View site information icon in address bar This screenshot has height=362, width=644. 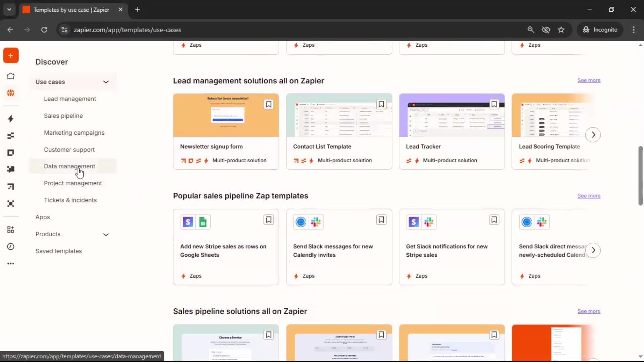click(64, 29)
